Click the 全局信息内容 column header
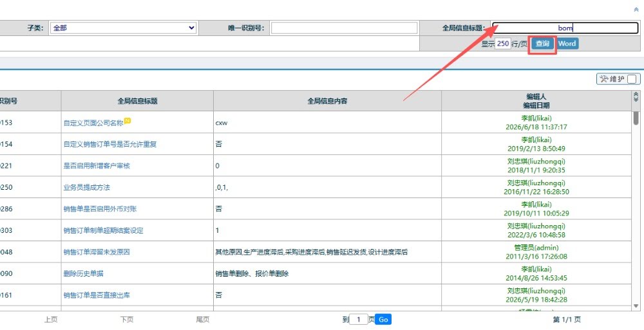The image size is (644, 330). coord(327,101)
